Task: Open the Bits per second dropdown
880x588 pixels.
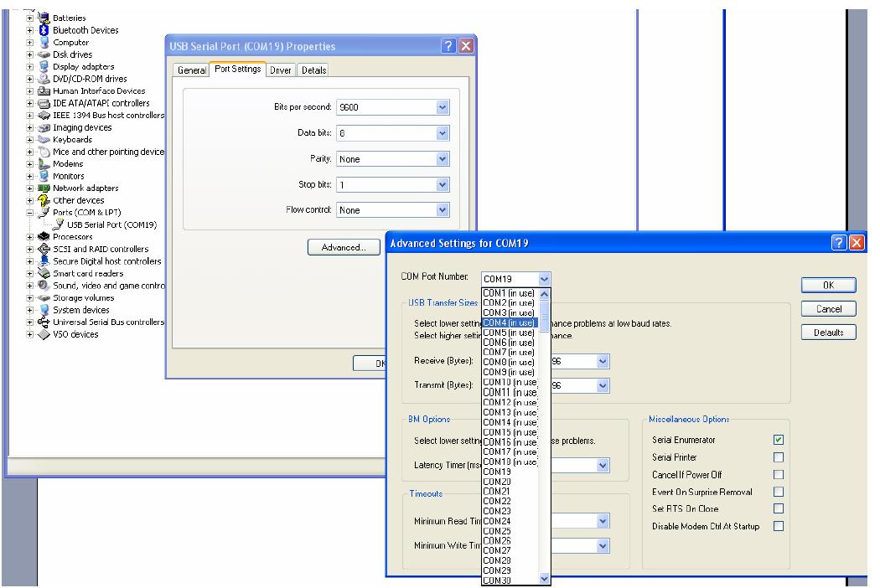Action: click(x=443, y=107)
